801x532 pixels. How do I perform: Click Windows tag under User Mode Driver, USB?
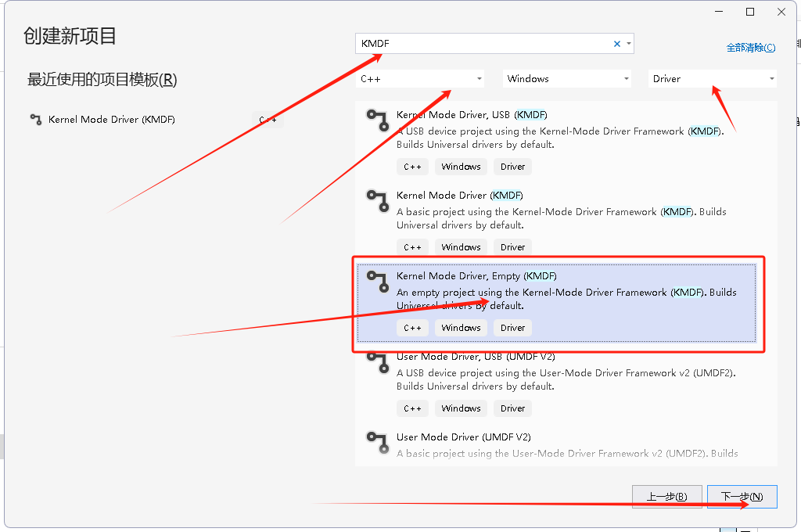point(462,408)
